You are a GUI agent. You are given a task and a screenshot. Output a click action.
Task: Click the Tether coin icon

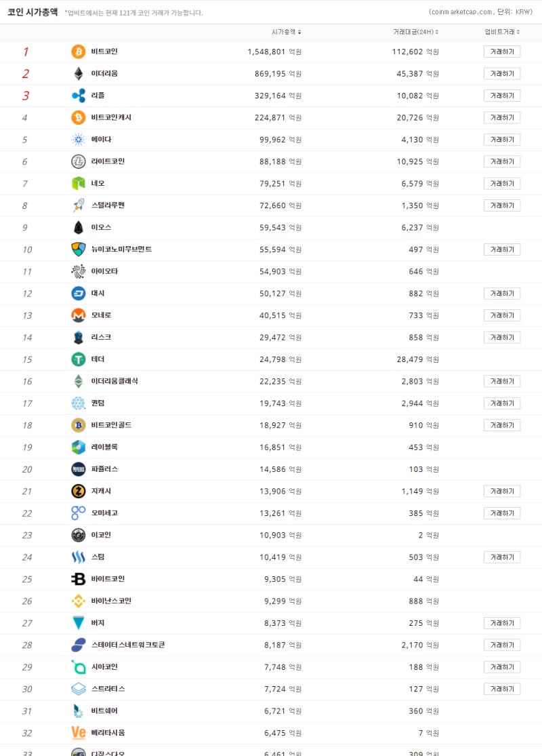[79, 359]
